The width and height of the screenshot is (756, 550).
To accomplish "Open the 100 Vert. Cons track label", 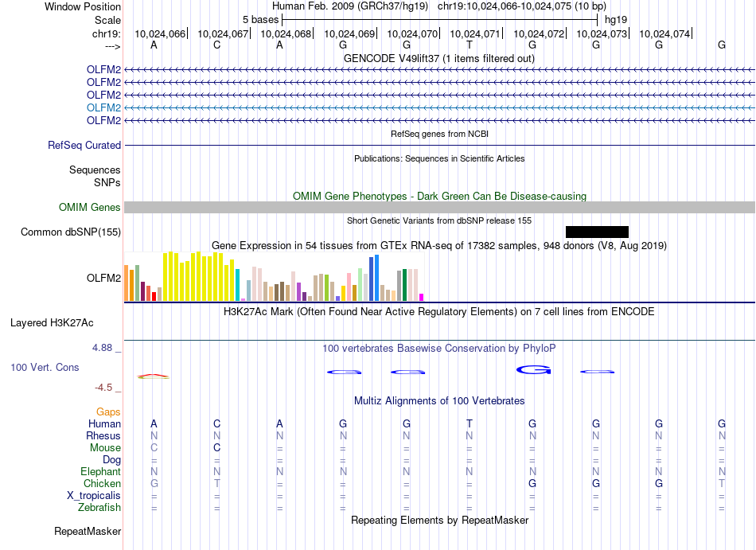I will click(45, 367).
